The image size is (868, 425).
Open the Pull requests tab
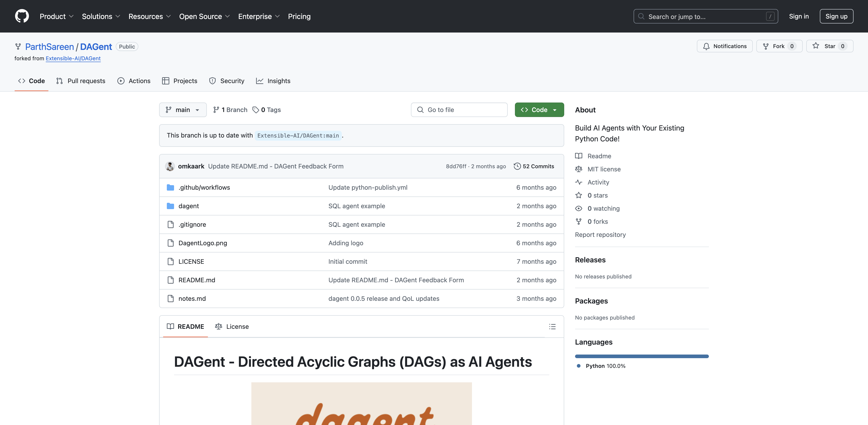click(x=81, y=81)
